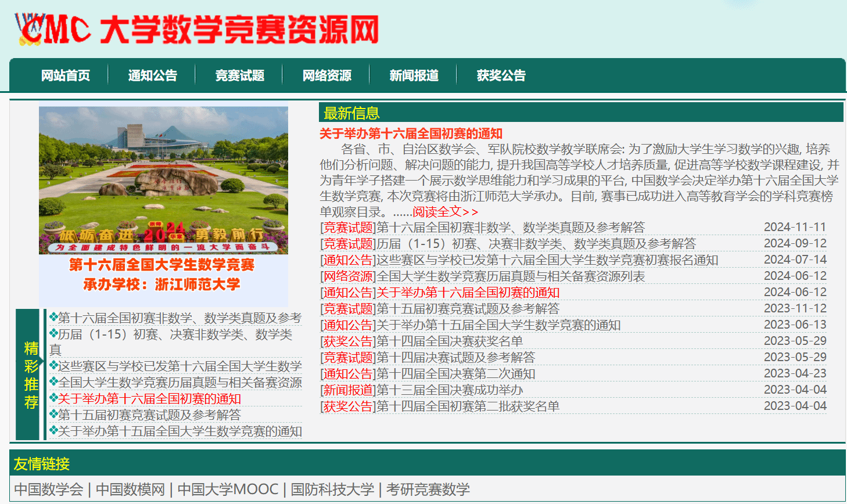This screenshot has width=847, height=504.
Task: Open the headline 关于举办第十六届全国初赛的通知
Action: point(411,134)
